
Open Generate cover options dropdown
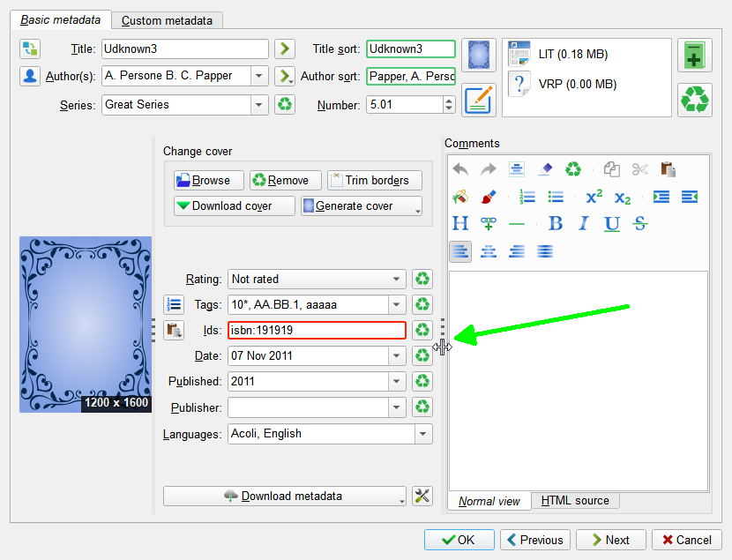tap(417, 210)
